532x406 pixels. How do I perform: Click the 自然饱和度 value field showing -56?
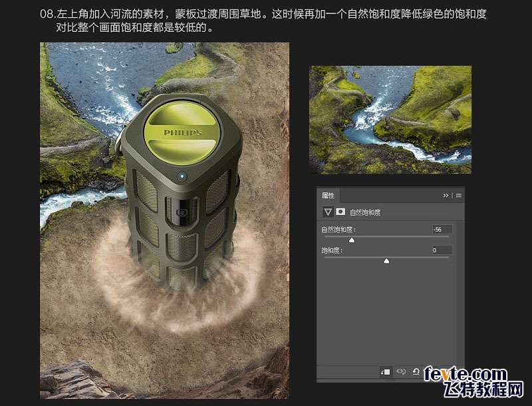(442, 230)
